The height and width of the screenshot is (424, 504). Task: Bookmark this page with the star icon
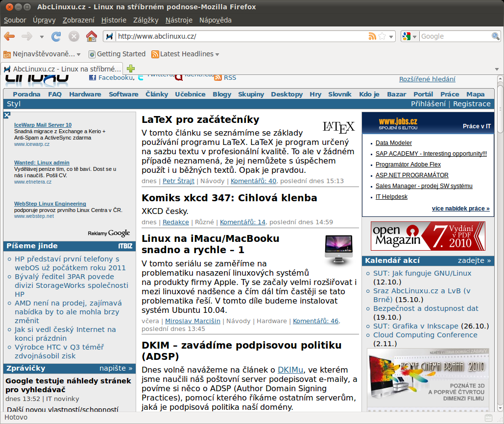pos(382,36)
